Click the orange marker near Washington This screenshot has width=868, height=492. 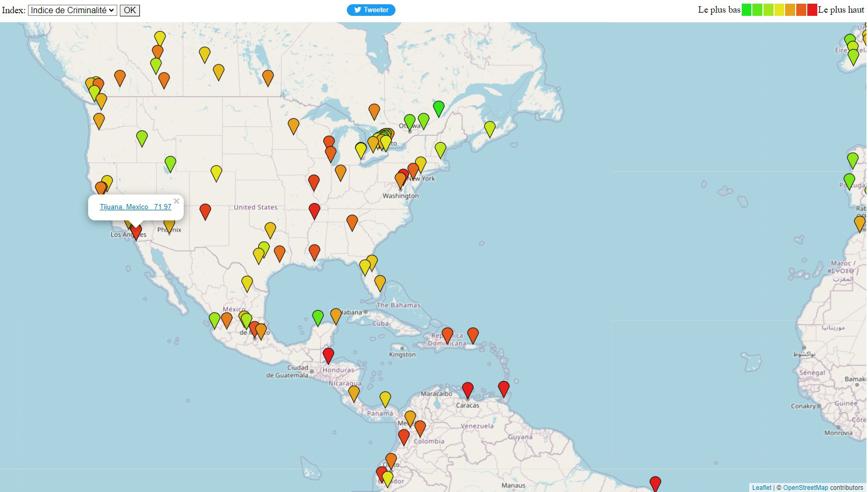click(401, 180)
